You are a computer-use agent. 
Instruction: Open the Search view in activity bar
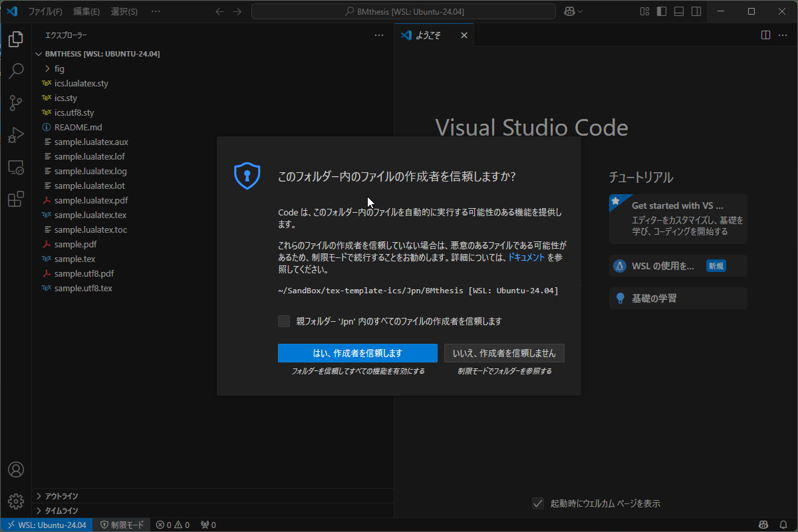point(16,71)
